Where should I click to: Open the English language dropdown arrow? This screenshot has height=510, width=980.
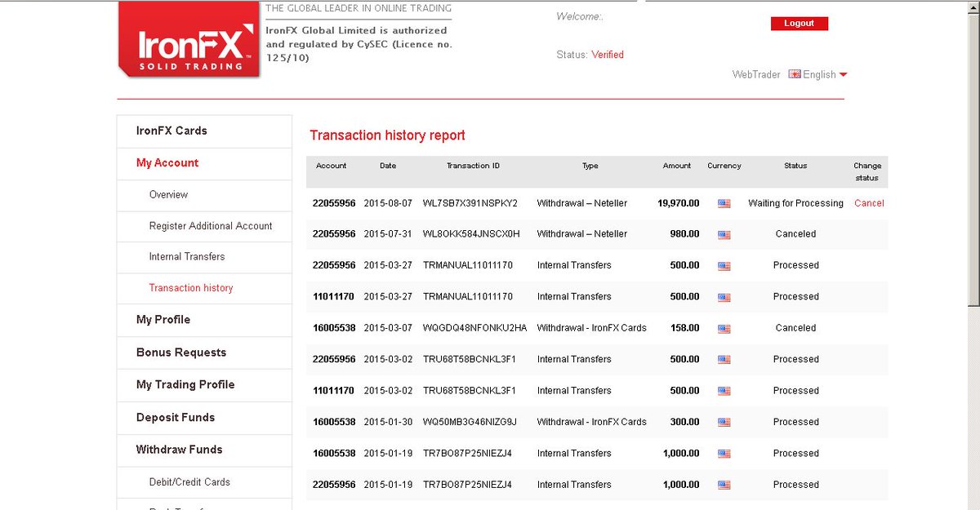coord(844,75)
